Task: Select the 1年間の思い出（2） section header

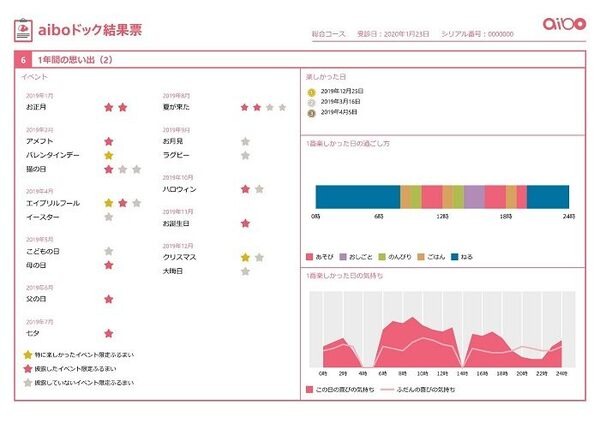Action: tap(75, 59)
